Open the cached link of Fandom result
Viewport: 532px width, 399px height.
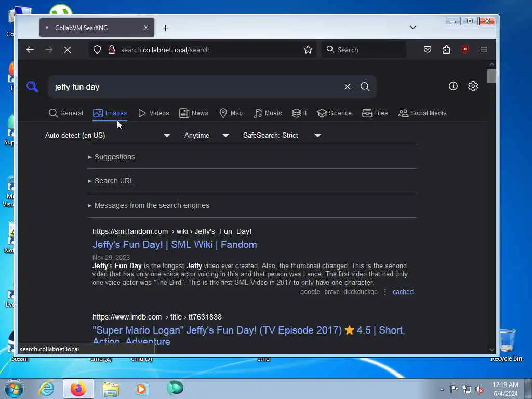[403, 292]
